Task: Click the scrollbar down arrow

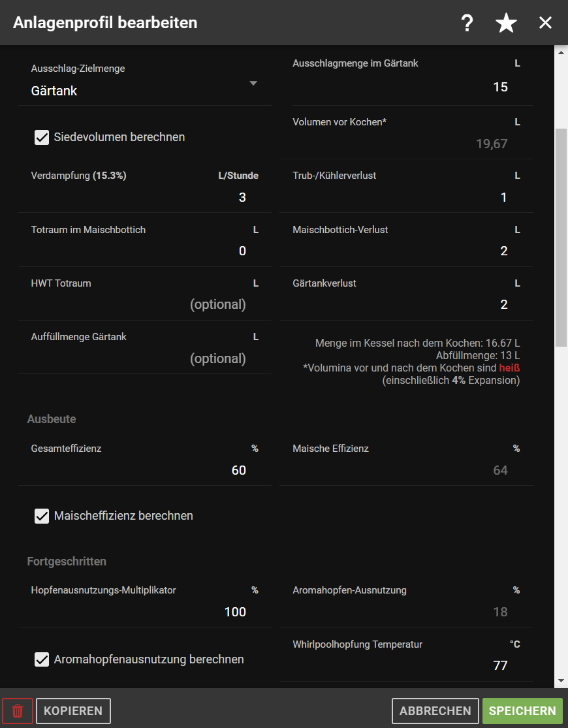Action: 560,681
